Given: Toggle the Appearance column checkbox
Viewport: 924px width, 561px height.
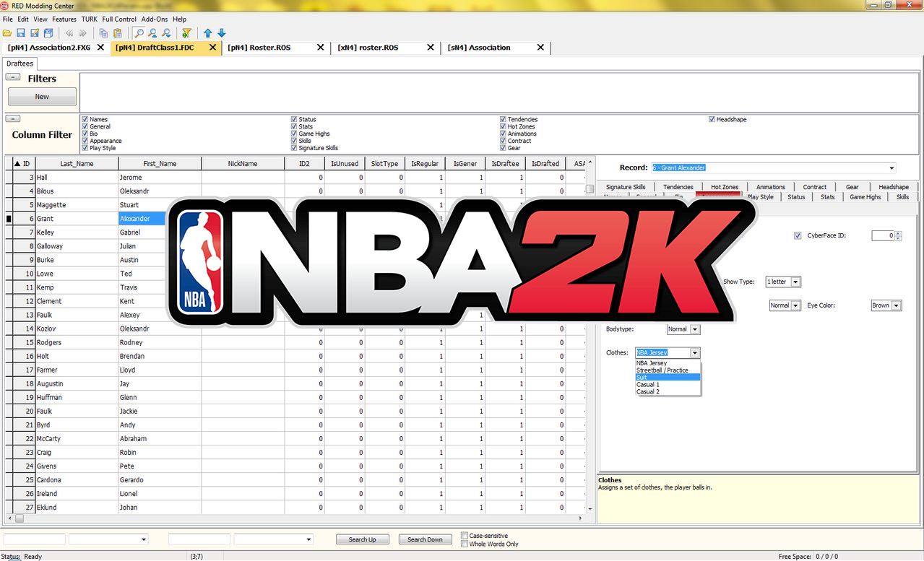Looking at the screenshot, I should [x=85, y=141].
